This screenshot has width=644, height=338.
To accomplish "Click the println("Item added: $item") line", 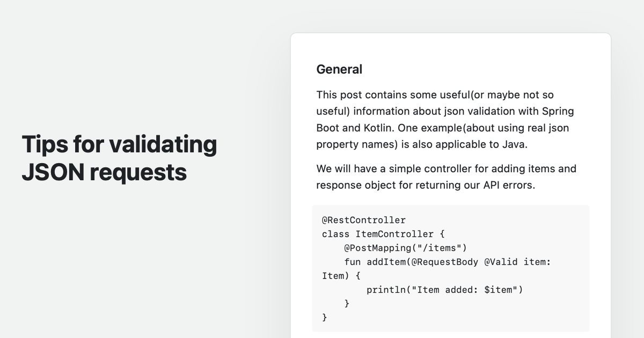I will [444, 290].
